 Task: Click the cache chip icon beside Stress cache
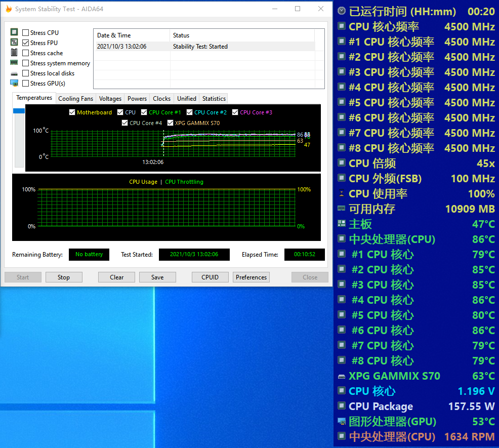[x=14, y=53]
